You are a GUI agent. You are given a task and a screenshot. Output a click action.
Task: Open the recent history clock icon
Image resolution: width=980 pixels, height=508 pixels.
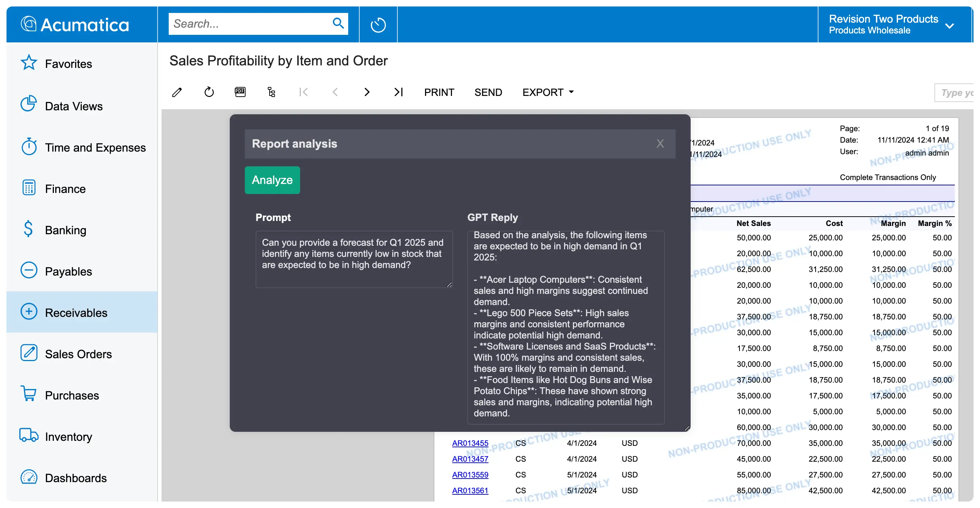point(378,25)
